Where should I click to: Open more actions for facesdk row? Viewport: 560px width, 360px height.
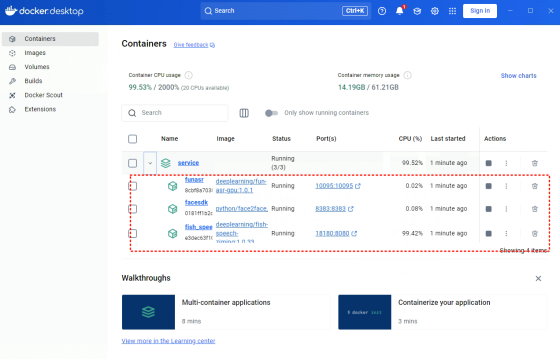[506, 209]
